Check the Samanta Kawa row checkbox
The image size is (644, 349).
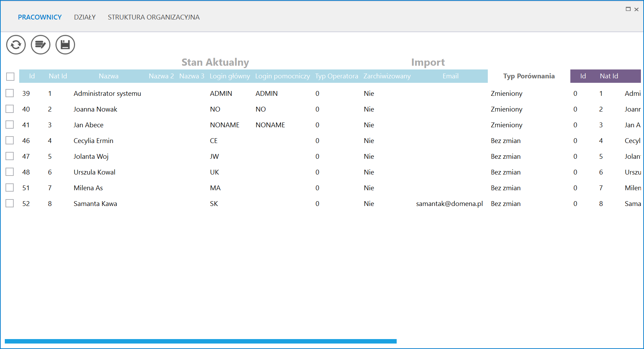tap(10, 203)
